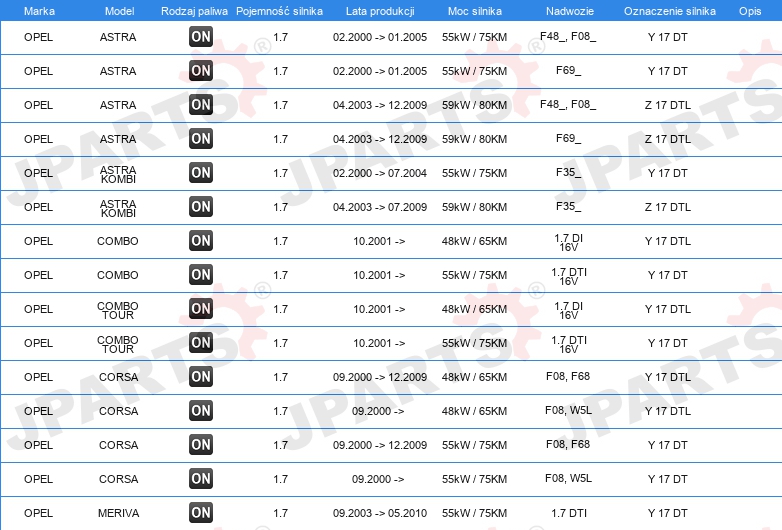Click ON fuel icon in COMBO TOUR 48kW row
Viewport: 782px width, 530px height.
[x=201, y=309]
